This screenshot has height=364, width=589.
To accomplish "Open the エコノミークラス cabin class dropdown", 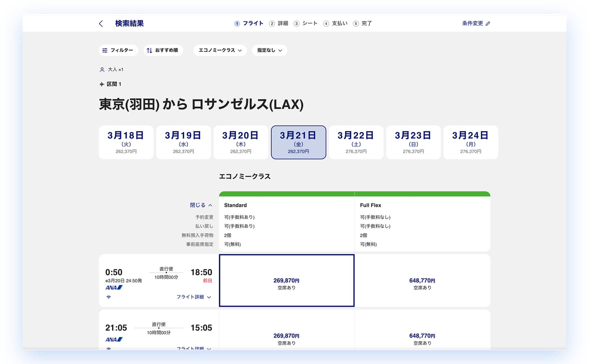I will [x=220, y=50].
